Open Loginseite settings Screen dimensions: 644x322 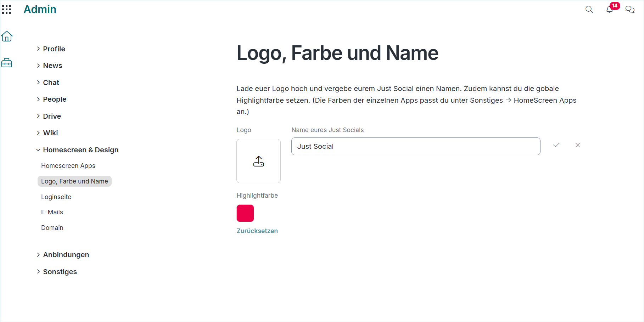(x=56, y=197)
